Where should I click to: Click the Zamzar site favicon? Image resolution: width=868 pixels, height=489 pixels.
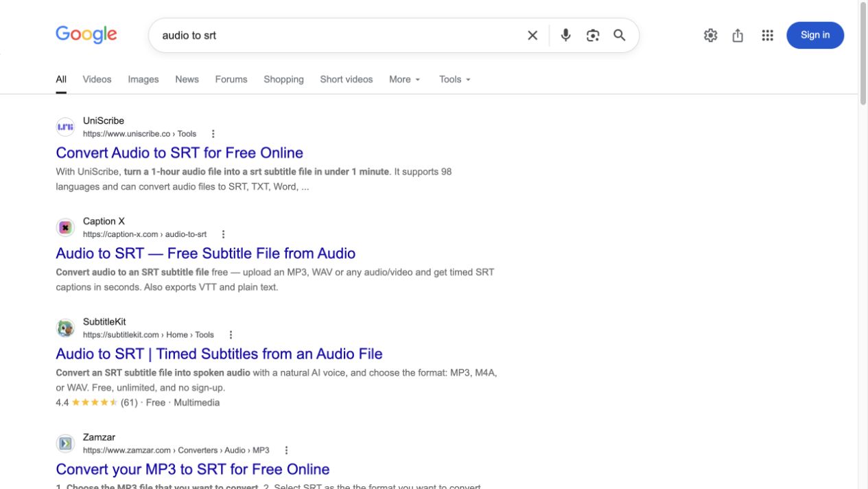pos(65,444)
